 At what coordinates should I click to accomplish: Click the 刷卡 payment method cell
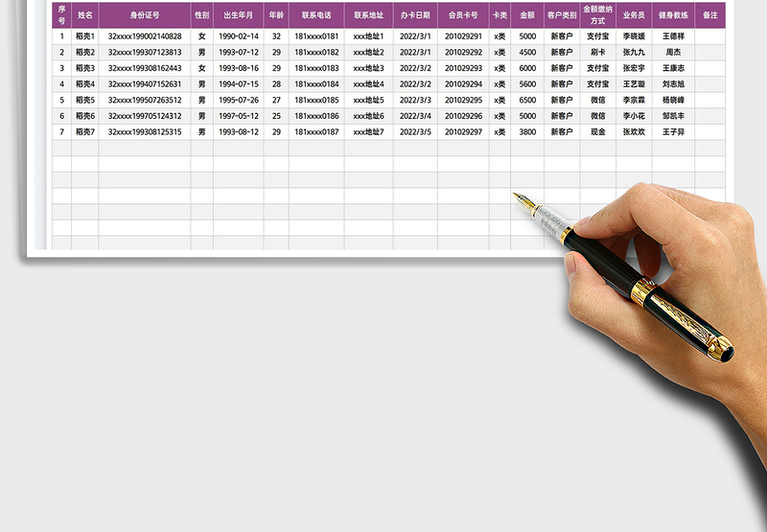tap(598, 52)
